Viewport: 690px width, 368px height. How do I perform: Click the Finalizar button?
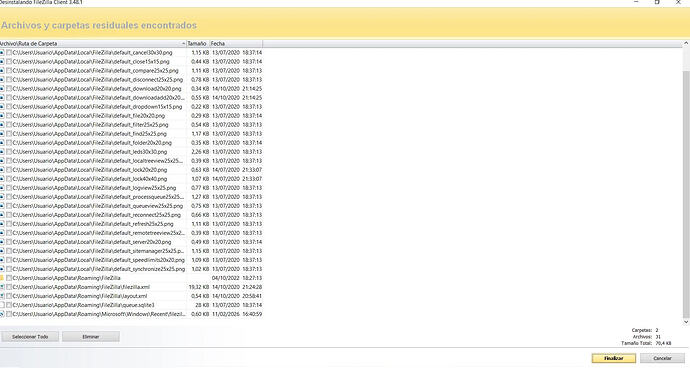[x=613, y=358]
